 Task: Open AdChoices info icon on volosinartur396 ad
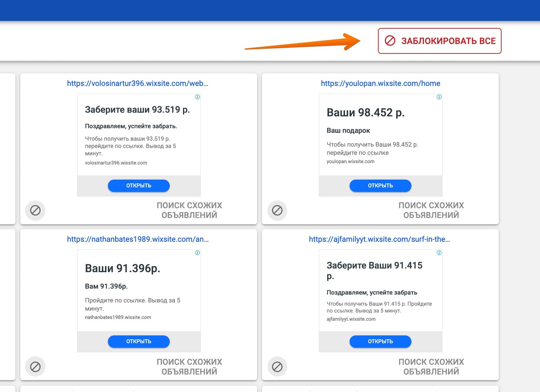197,97
